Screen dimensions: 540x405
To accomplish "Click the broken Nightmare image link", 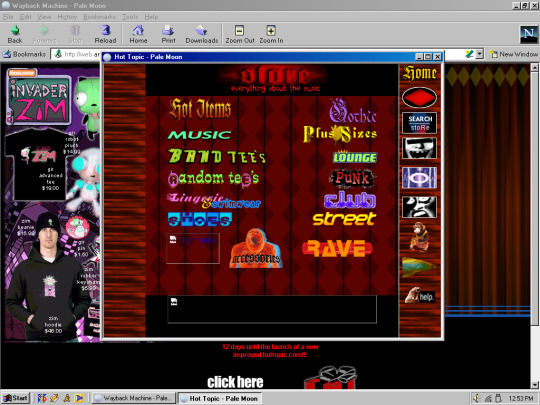I will click(193, 248).
